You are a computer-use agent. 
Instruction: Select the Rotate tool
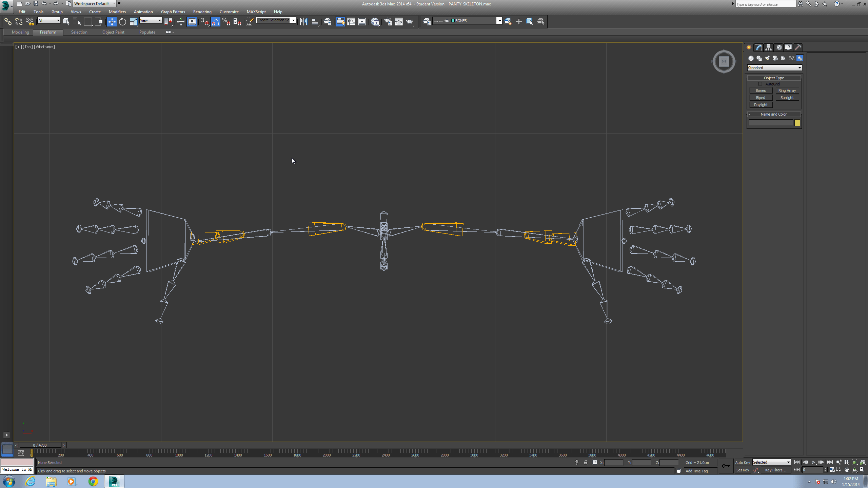tap(122, 22)
